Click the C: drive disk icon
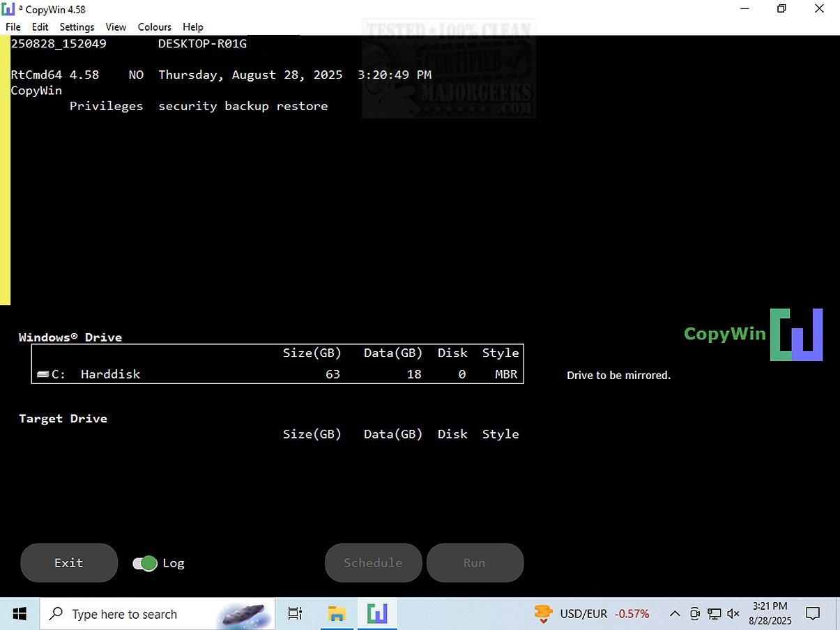 [x=43, y=375]
